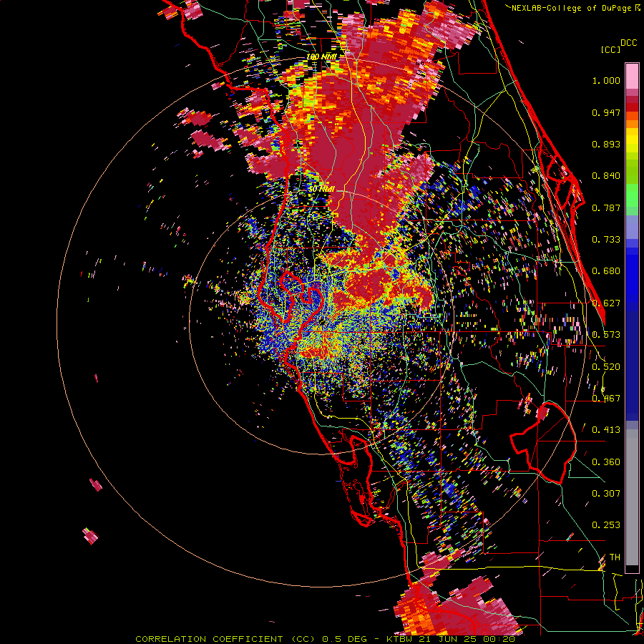Select the 1.000 scale value

(606, 80)
